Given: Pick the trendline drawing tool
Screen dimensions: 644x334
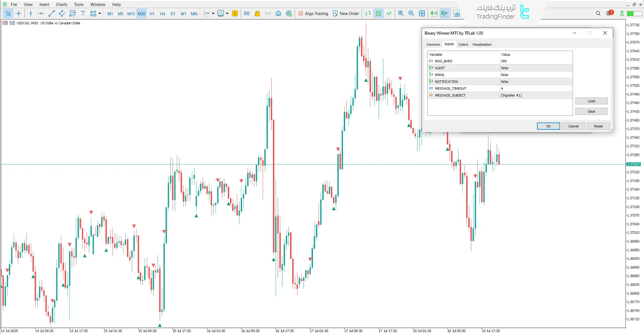Looking at the screenshot, I should pyautogui.click(x=51, y=13).
